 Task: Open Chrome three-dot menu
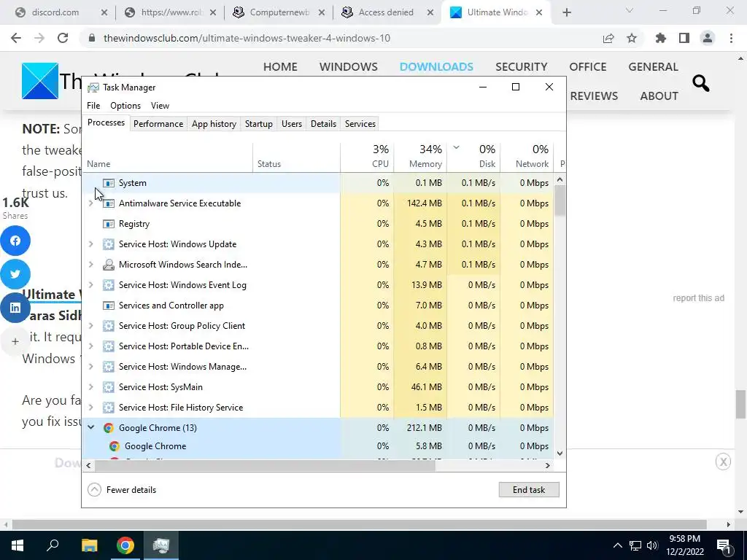point(731,38)
